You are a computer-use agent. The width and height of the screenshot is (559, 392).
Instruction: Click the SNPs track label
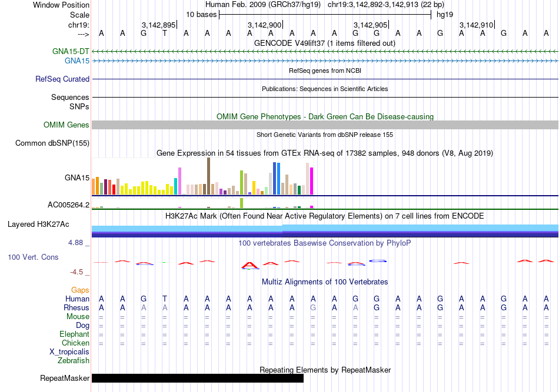[x=79, y=106]
